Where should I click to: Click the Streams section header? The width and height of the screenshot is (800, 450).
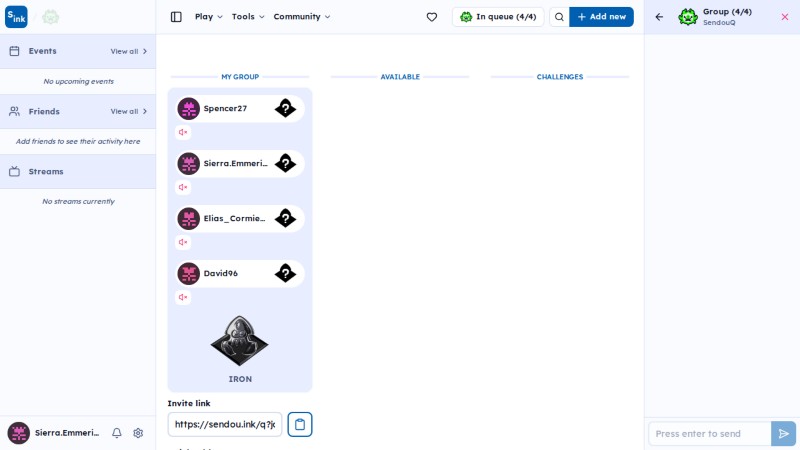(78, 171)
